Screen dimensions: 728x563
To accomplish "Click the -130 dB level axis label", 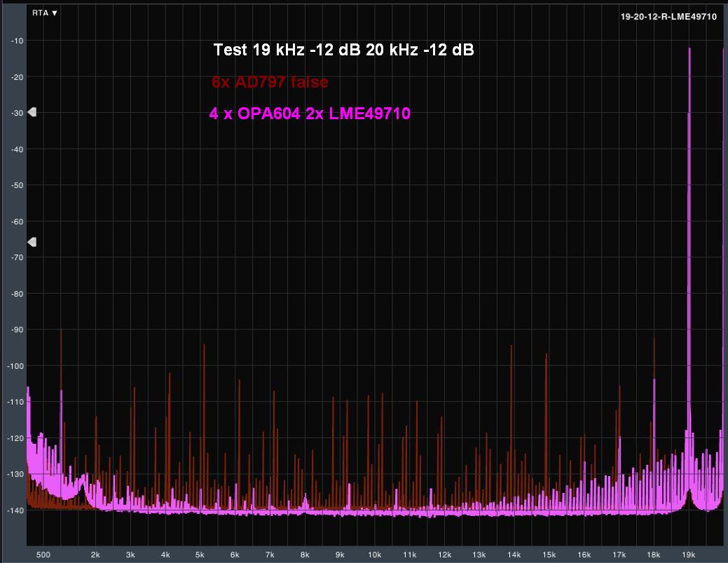I will pos(16,474).
